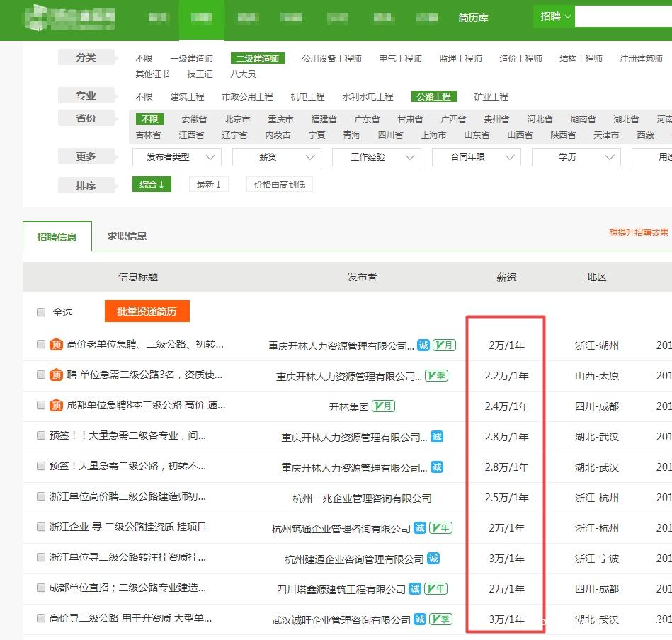This screenshot has width=672, height=640.
Task: Filter by province 广东省
Action: coord(367,119)
